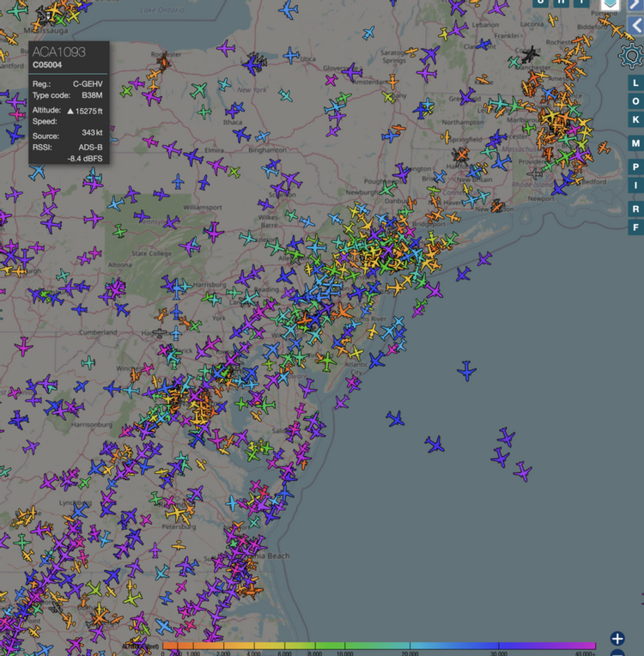644x656 pixels.
Task: Toggle the O button
Action: (x=635, y=101)
